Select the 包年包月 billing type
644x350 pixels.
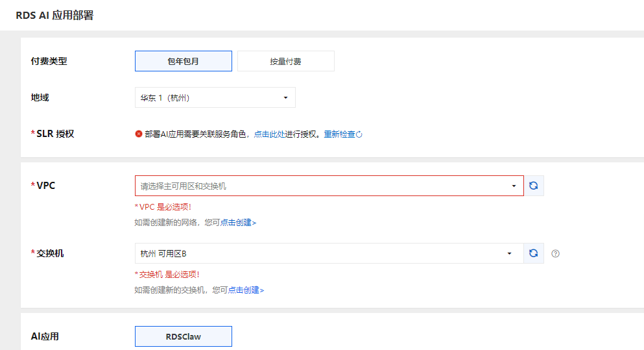click(x=183, y=61)
